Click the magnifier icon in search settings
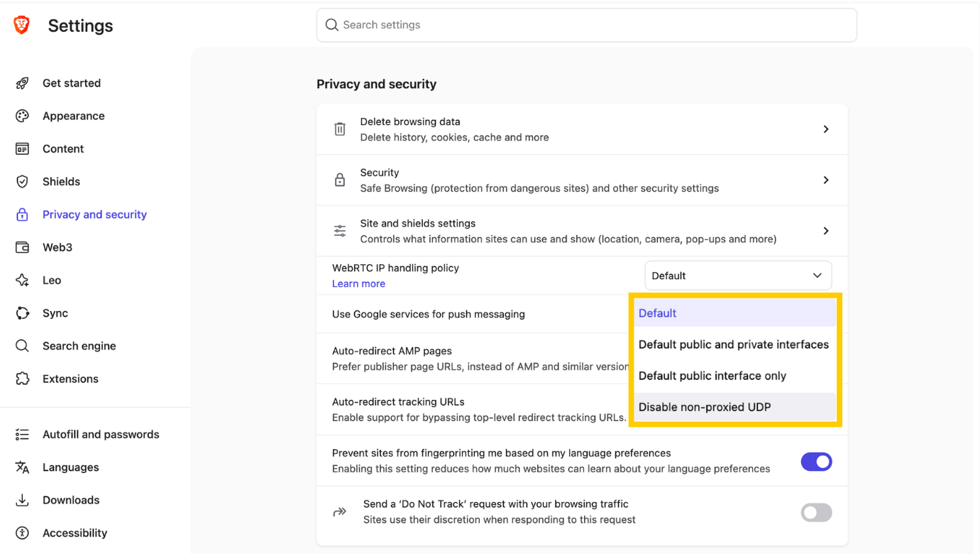 coord(331,25)
